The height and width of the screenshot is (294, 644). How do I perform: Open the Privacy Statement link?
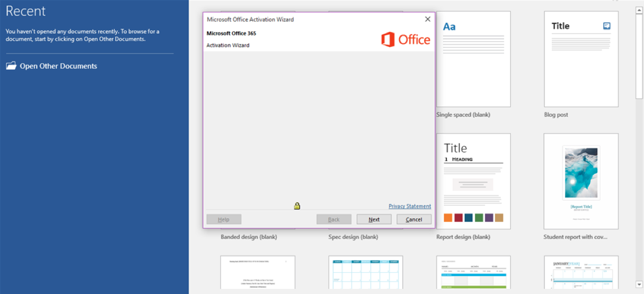[410, 206]
